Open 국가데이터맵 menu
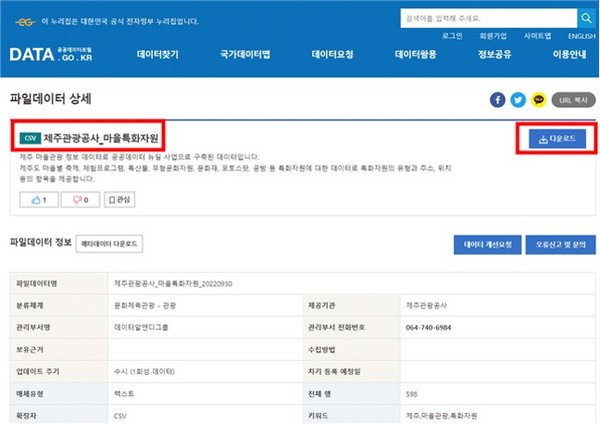The width and height of the screenshot is (600, 425). (x=245, y=55)
